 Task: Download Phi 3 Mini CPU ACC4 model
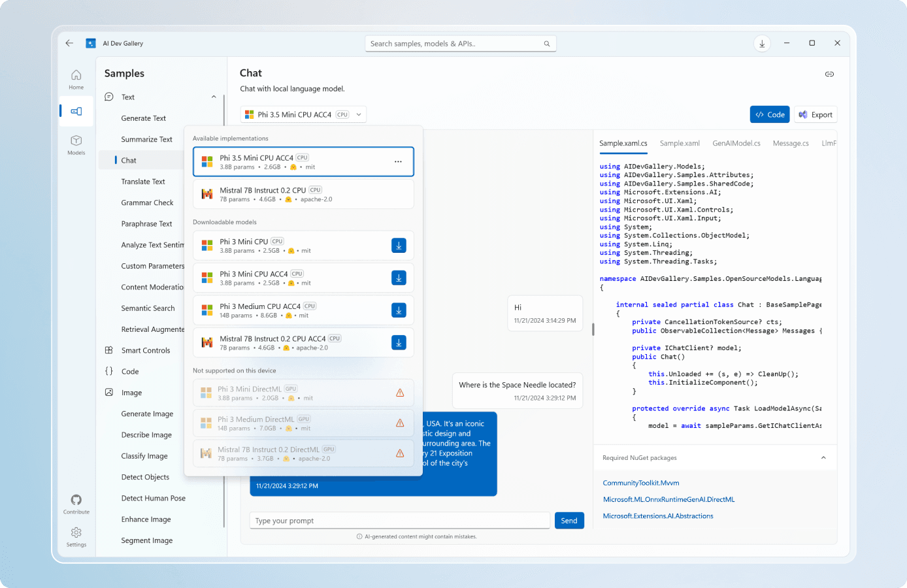coord(399,278)
